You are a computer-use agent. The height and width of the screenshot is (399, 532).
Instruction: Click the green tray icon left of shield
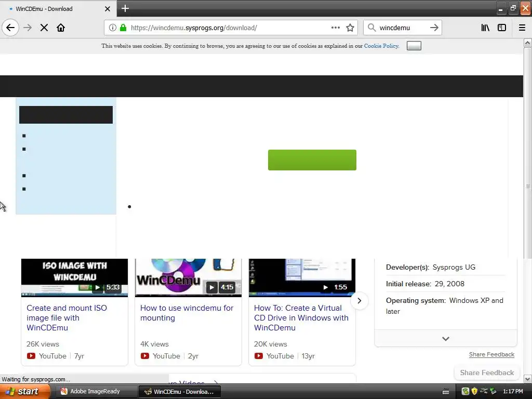point(465,392)
